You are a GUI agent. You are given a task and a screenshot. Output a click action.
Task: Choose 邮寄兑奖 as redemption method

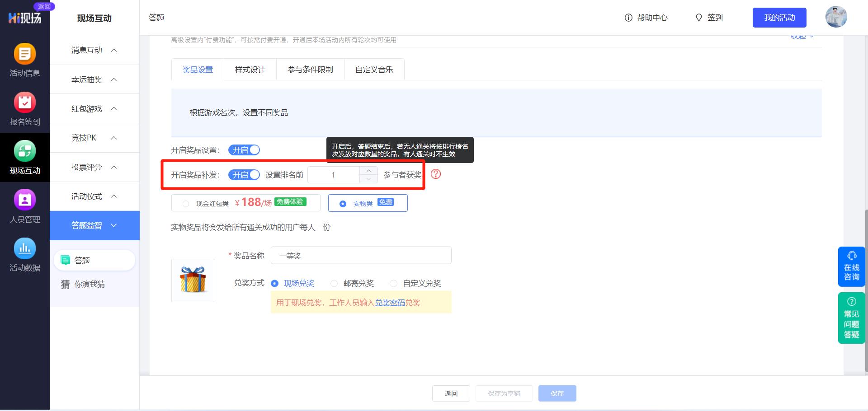[334, 283]
